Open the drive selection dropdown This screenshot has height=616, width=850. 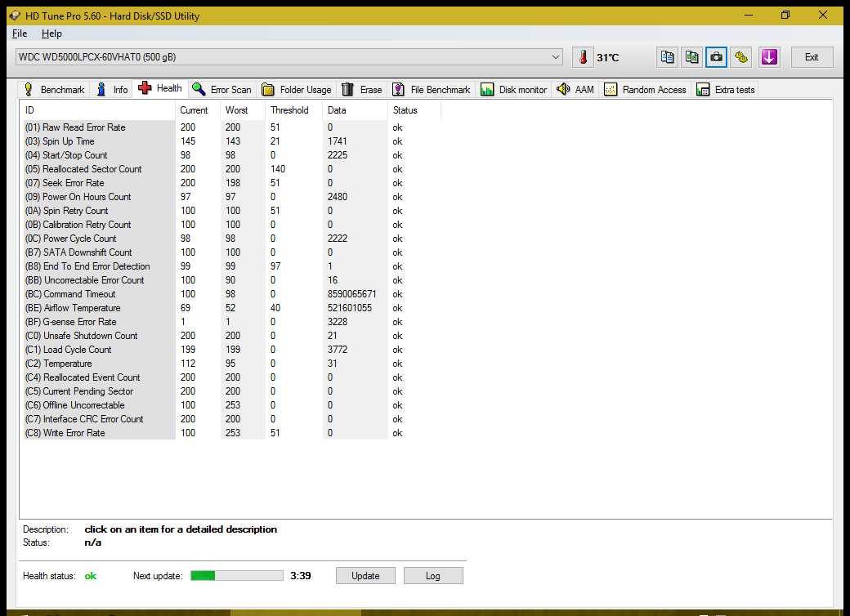289,57
